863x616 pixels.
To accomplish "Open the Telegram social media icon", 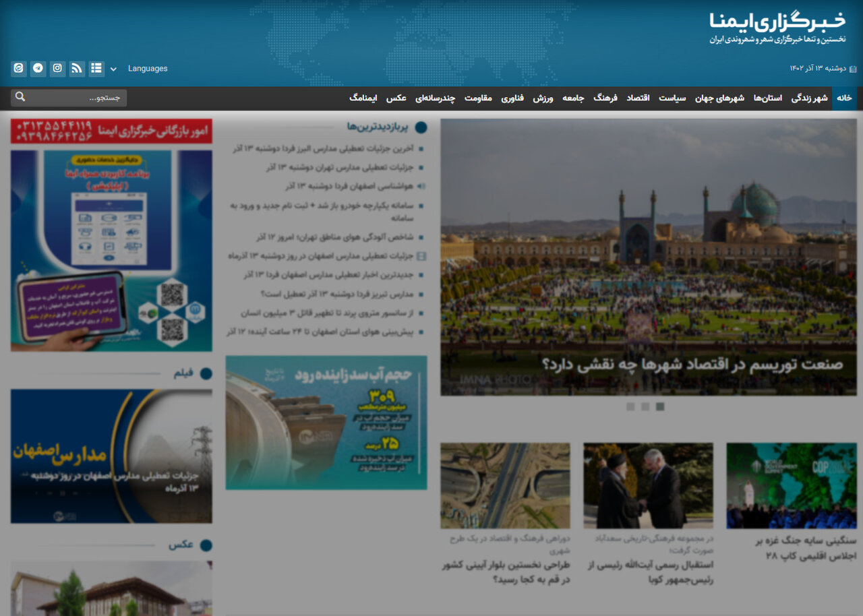I will pos(38,68).
